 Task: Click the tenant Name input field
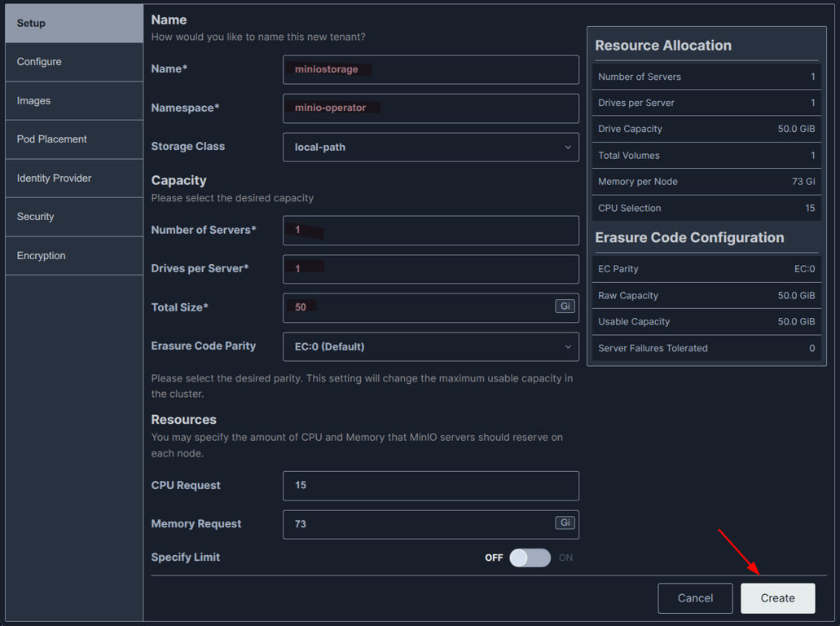431,69
